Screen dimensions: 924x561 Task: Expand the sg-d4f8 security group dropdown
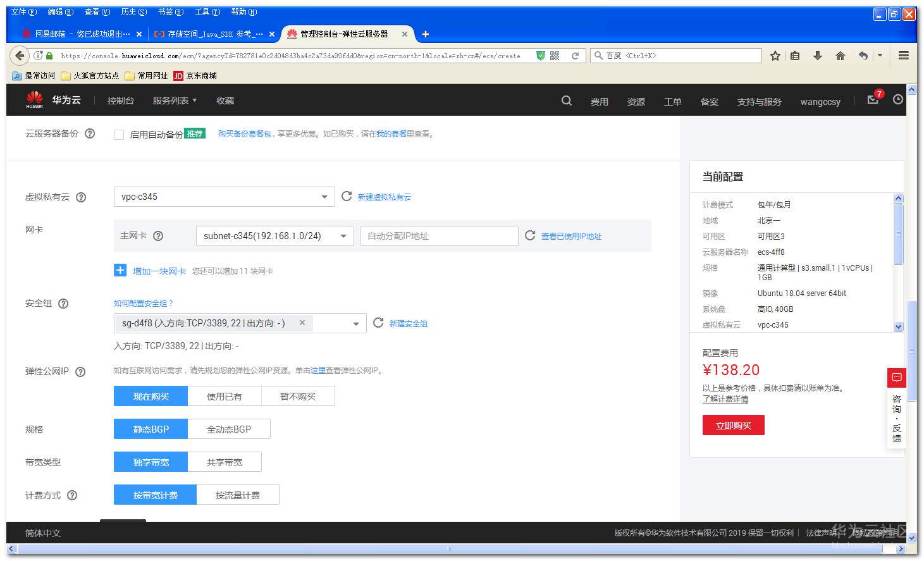tap(356, 323)
